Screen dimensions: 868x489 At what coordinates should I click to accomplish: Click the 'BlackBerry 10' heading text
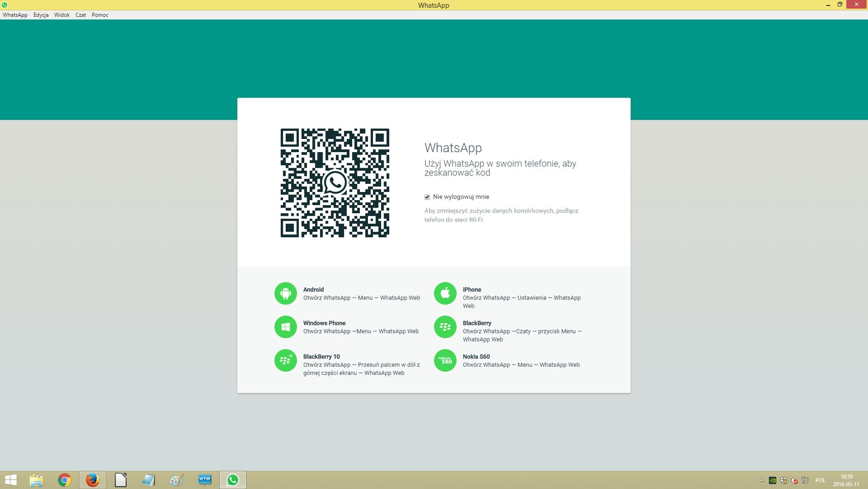(321, 357)
